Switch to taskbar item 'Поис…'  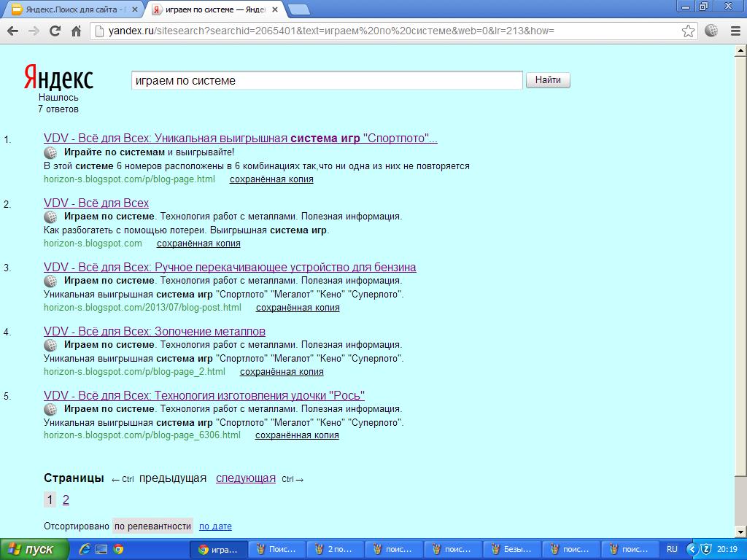point(276,550)
